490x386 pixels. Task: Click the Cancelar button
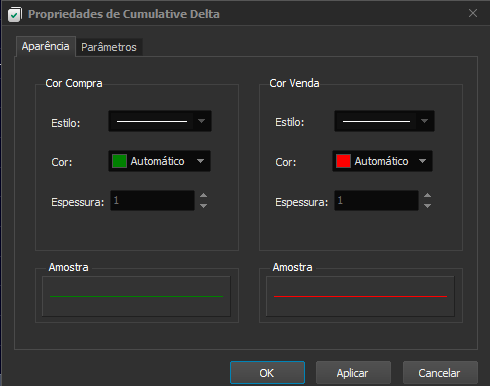tap(440, 373)
